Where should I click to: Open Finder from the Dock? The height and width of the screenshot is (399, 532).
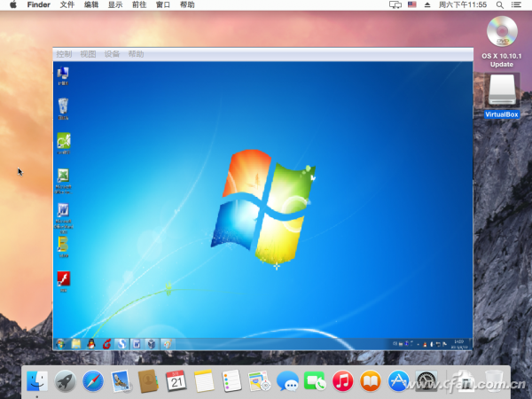coord(37,380)
